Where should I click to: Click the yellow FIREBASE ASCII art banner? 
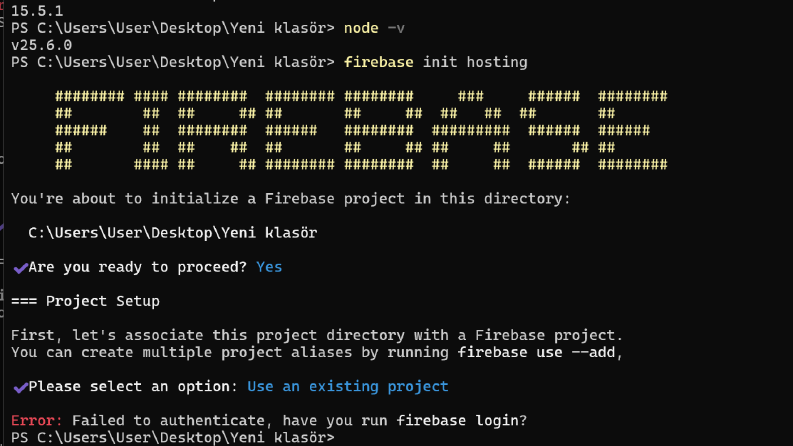click(361, 130)
